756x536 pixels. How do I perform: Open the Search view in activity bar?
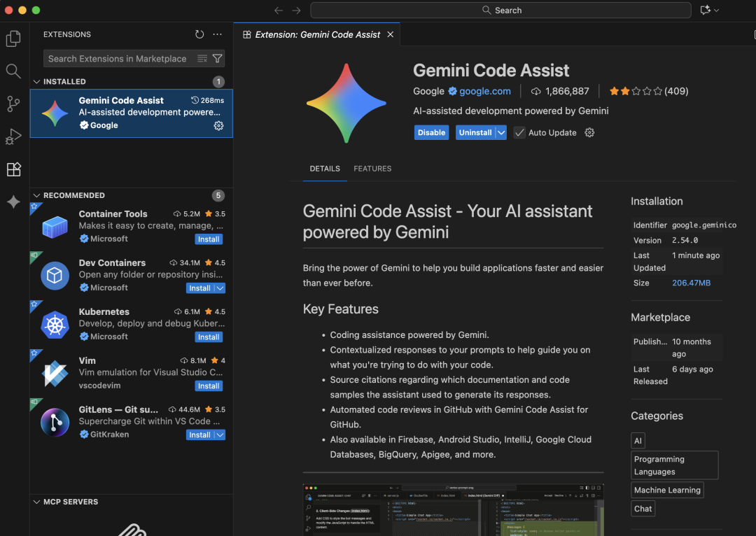tap(13, 71)
